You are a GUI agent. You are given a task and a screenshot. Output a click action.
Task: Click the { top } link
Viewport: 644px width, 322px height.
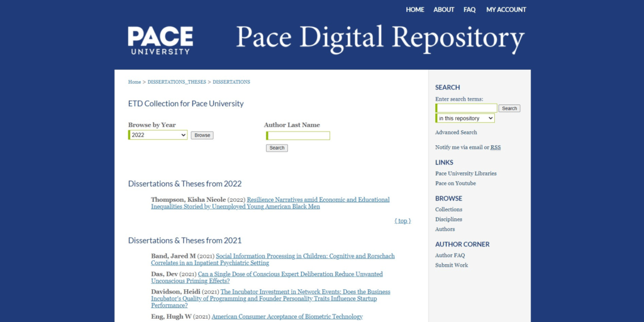click(x=402, y=221)
